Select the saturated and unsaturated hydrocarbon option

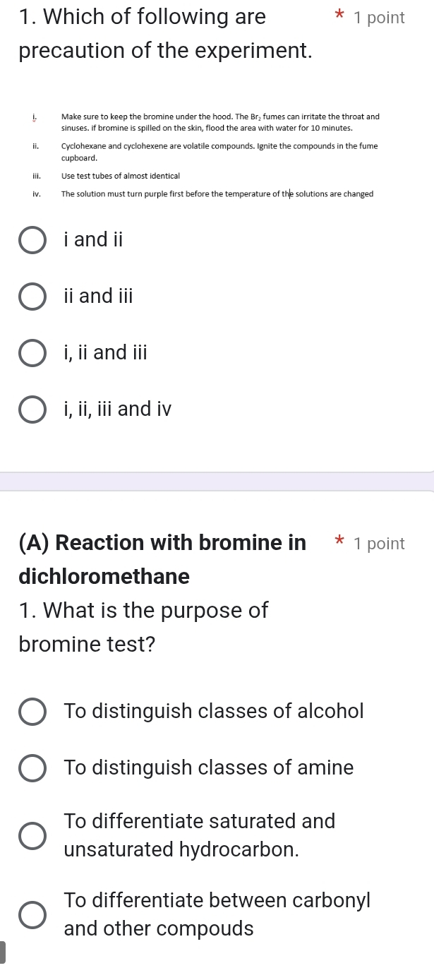(x=32, y=835)
